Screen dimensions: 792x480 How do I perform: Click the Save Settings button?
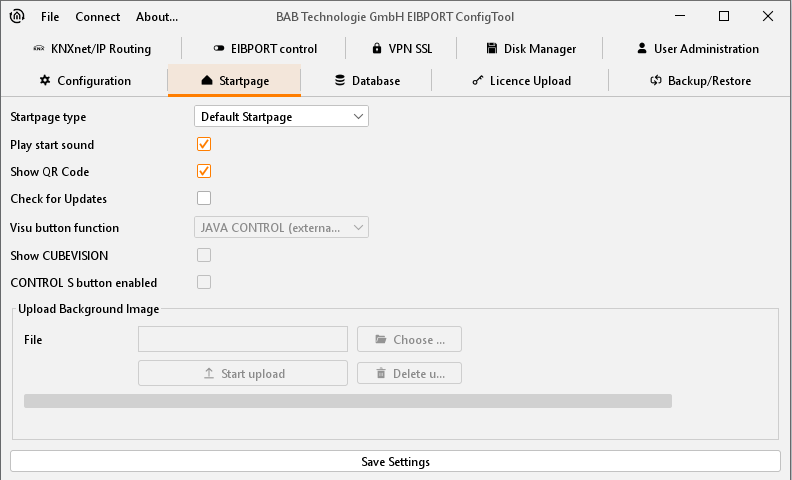395,462
